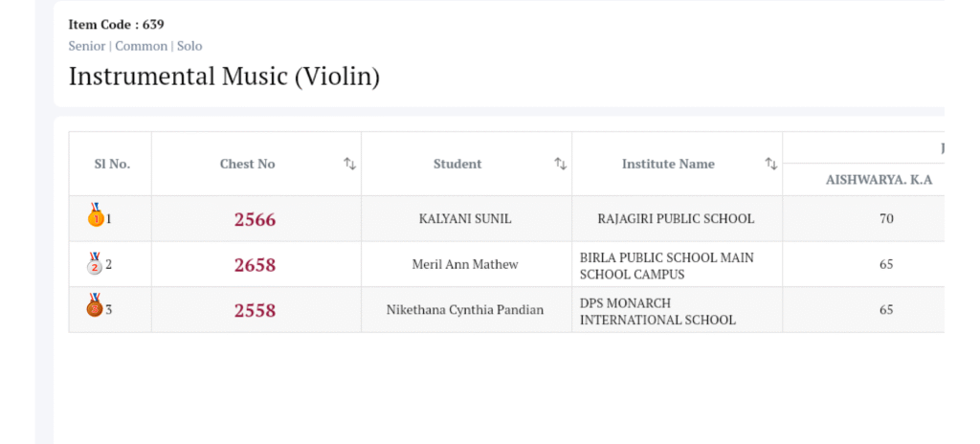
Task: Click RAJAGIRI PUBLIC SCHOOL cell
Action: [x=676, y=219]
